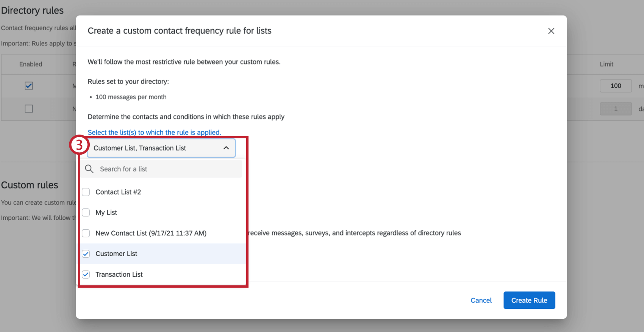This screenshot has width=644, height=332.
Task: Type in Search for a list field
Action: 167,169
